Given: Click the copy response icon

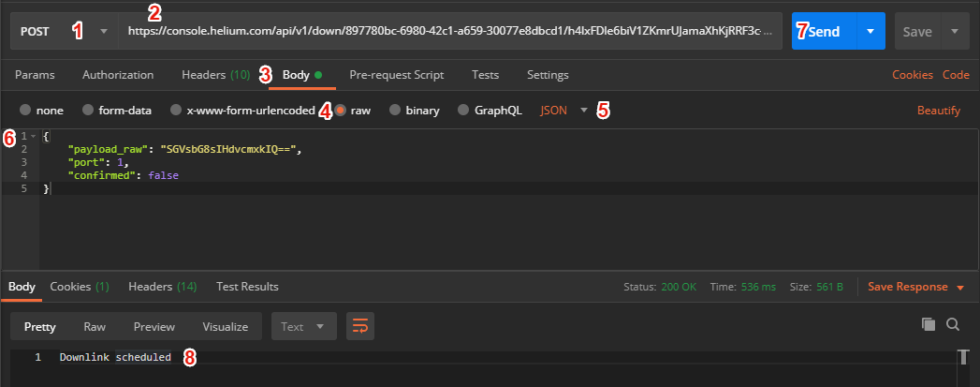Looking at the screenshot, I should (929, 324).
